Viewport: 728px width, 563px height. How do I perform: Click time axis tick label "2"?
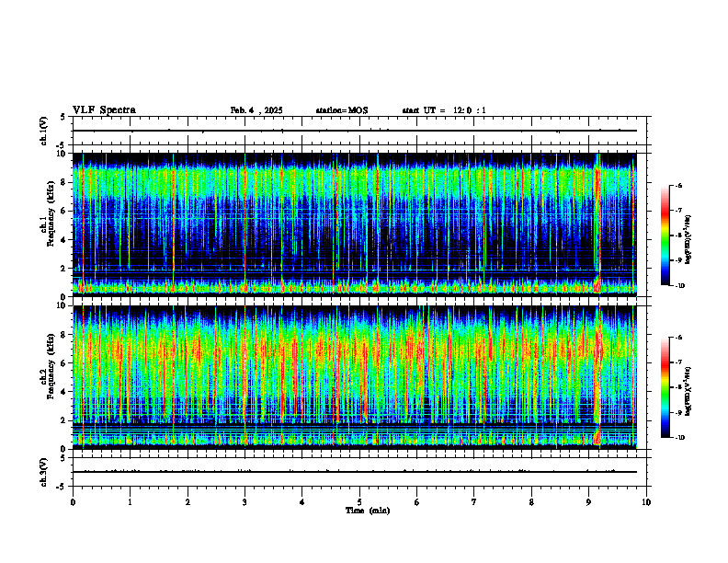tap(188, 502)
